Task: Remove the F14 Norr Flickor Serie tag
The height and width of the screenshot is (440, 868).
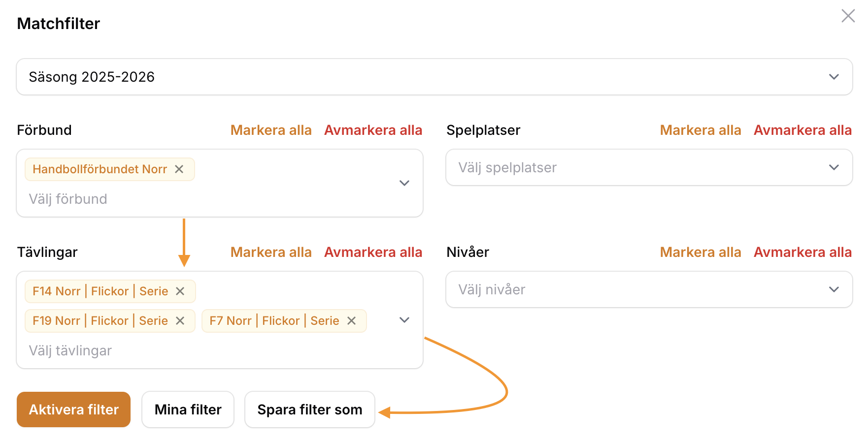Action: [x=180, y=291]
